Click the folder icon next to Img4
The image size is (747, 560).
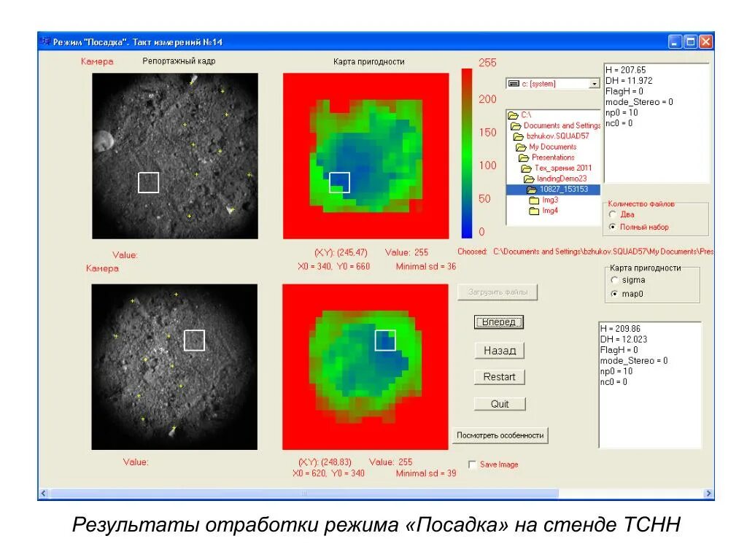coord(534,211)
